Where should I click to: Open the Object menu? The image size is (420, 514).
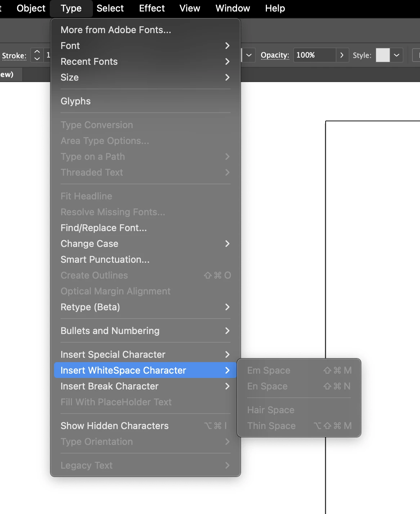click(31, 8)
